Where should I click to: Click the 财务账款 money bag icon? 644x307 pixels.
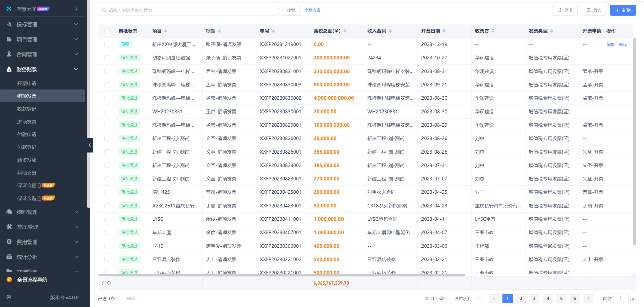9,69
